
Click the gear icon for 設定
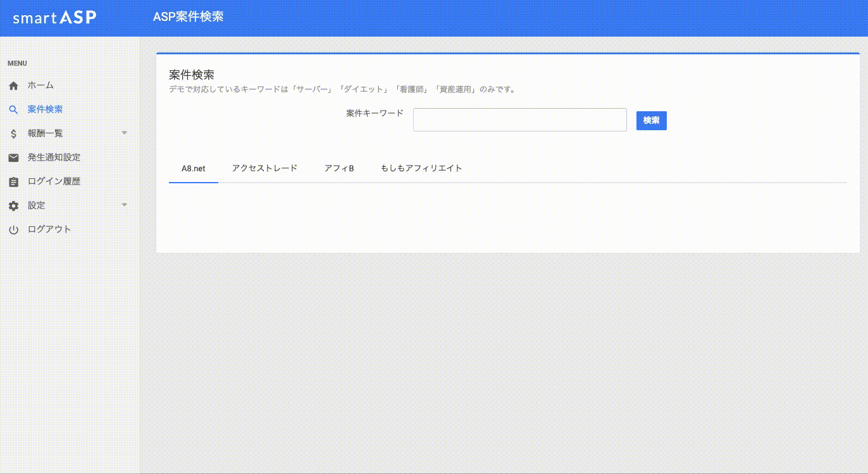pos(13,206)
